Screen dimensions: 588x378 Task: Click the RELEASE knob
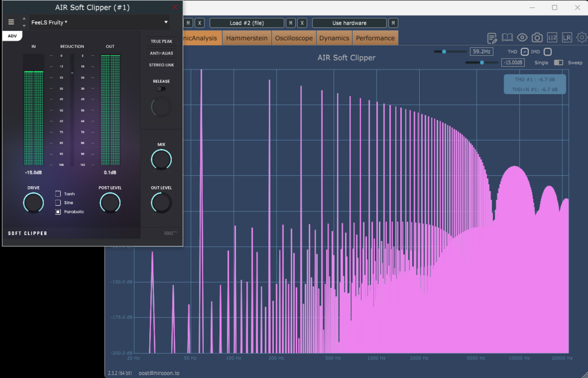(161, 107)
